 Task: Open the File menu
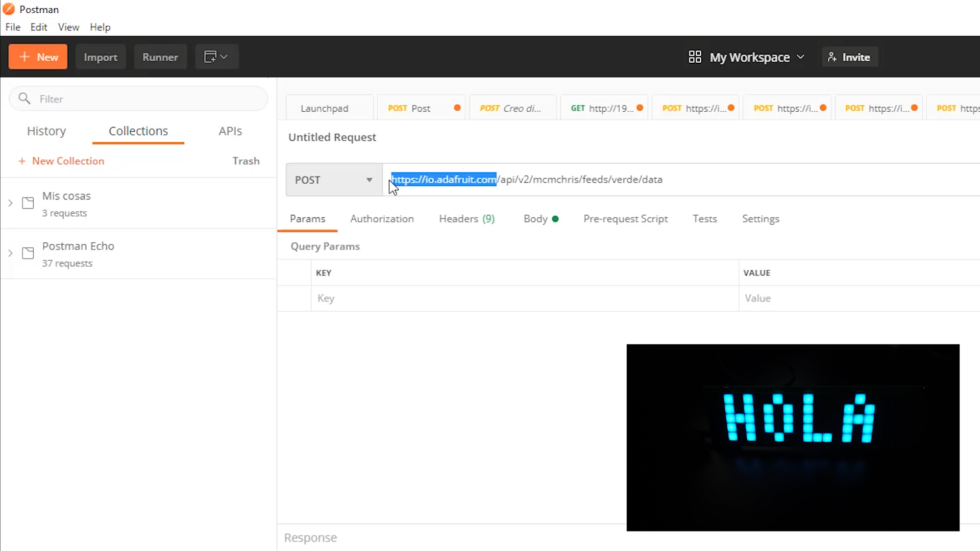pyautogui.click(x=13, y=27)
